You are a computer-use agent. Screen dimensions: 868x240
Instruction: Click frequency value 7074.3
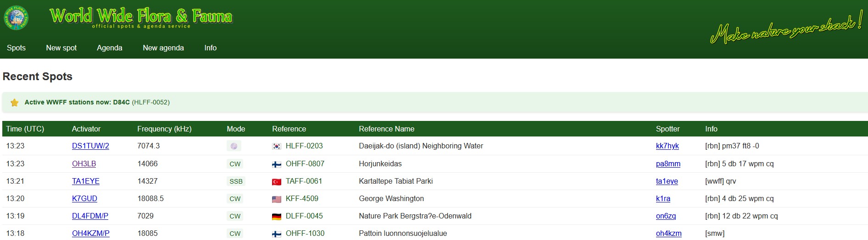pyautogui.click(x=149, y=146)
